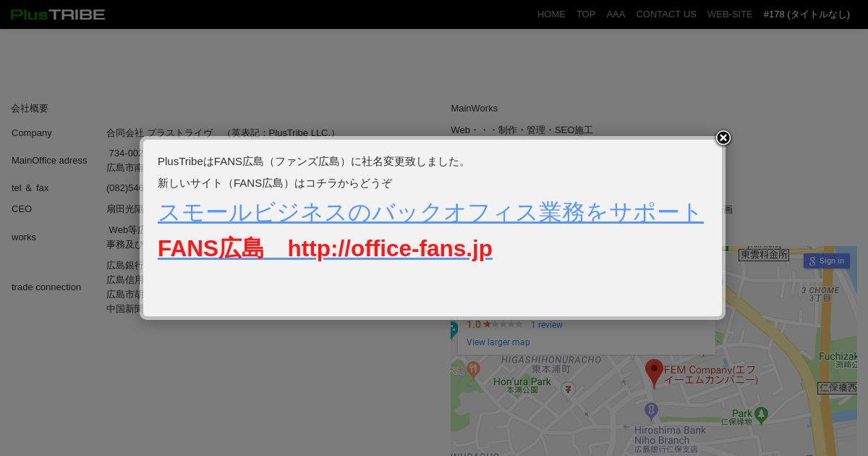
Task: Click the Hiroshima Bank Niho Branch map icon
Action: click(651, 410)
